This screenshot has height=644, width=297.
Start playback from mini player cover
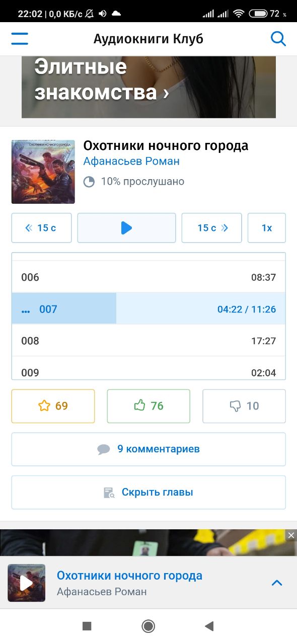coord(26,583)
